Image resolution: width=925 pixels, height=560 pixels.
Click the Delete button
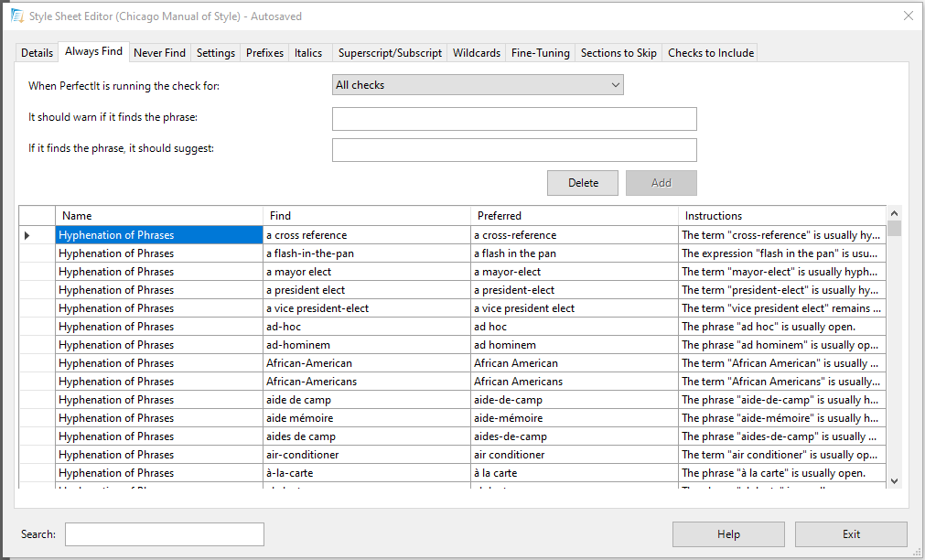(x=583, y=182)
